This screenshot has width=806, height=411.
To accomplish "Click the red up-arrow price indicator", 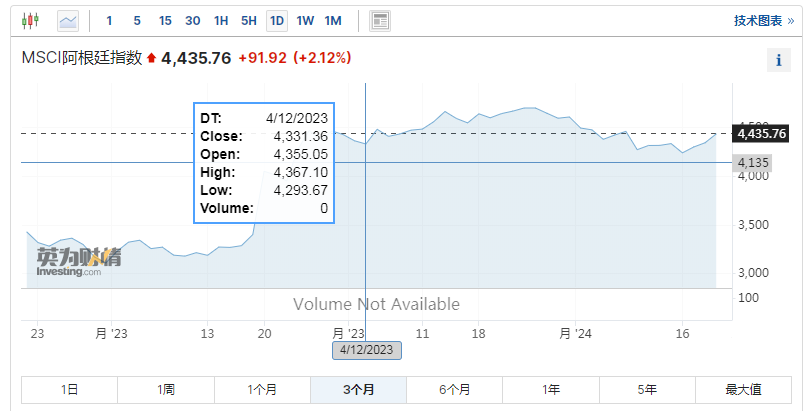I will [151, 58].
